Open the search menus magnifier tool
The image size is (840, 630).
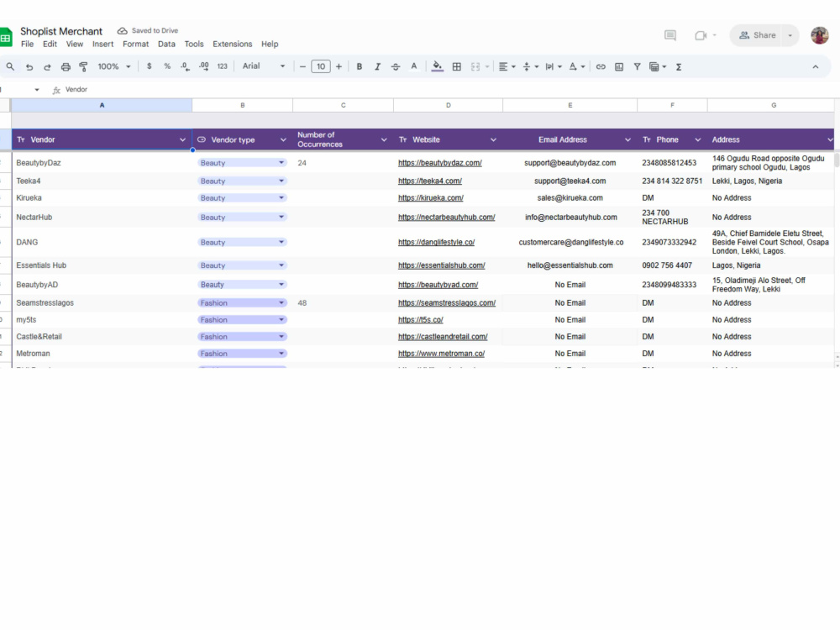10,66
